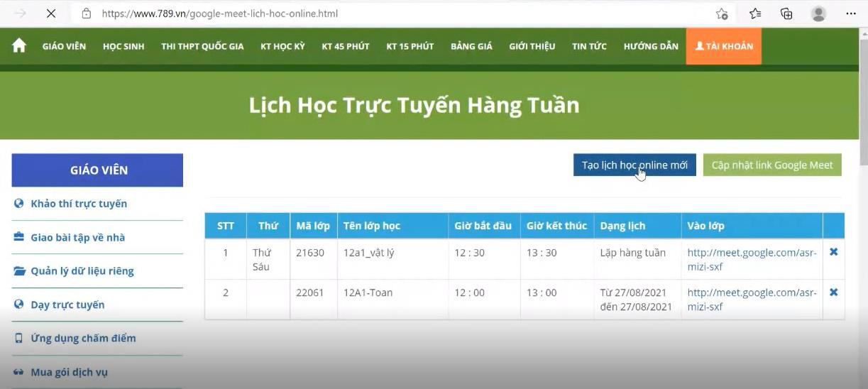868x389 pixels.
Task: Stop page loading with the X button
Action: coord(51,13)
